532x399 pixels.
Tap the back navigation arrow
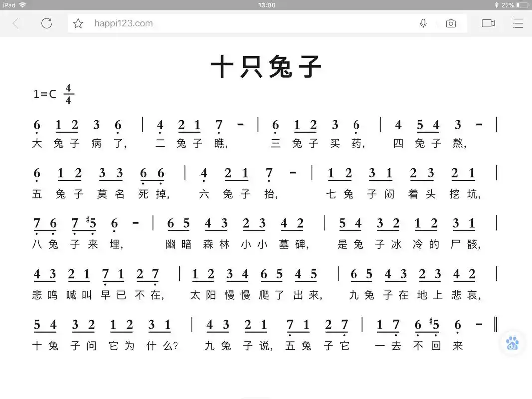15,23
